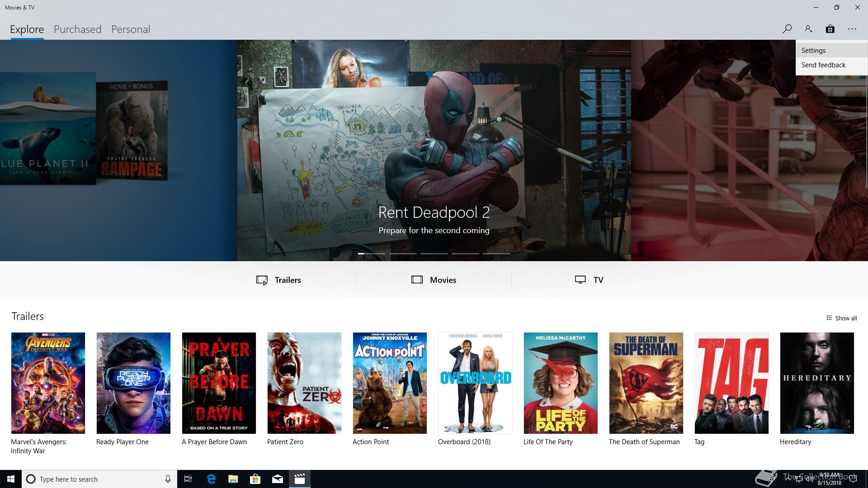Open A Prayer Before Dawn poster
This screenshot has width=868, height=488.
(219, 383)
